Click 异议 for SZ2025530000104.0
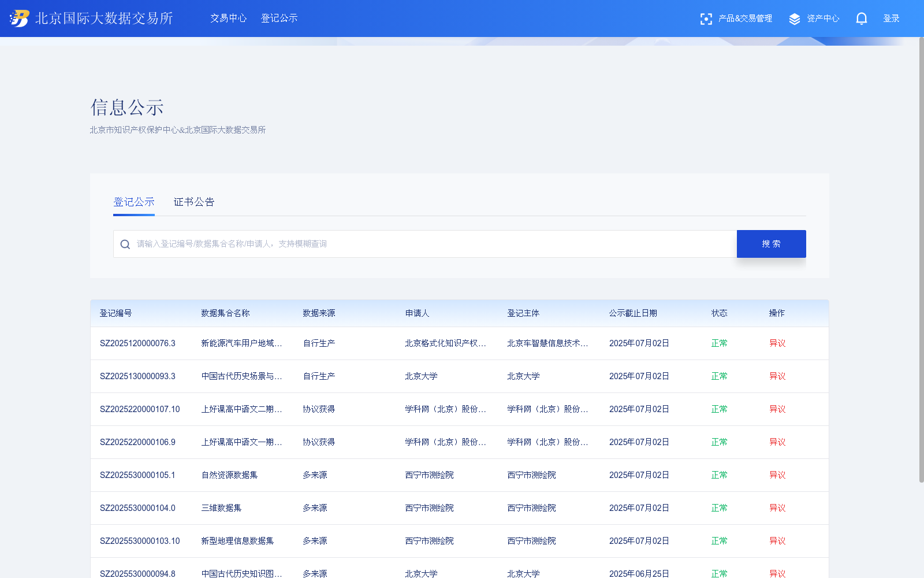The height and width of the screenshot is (578, 924). [x=777, y=508]
